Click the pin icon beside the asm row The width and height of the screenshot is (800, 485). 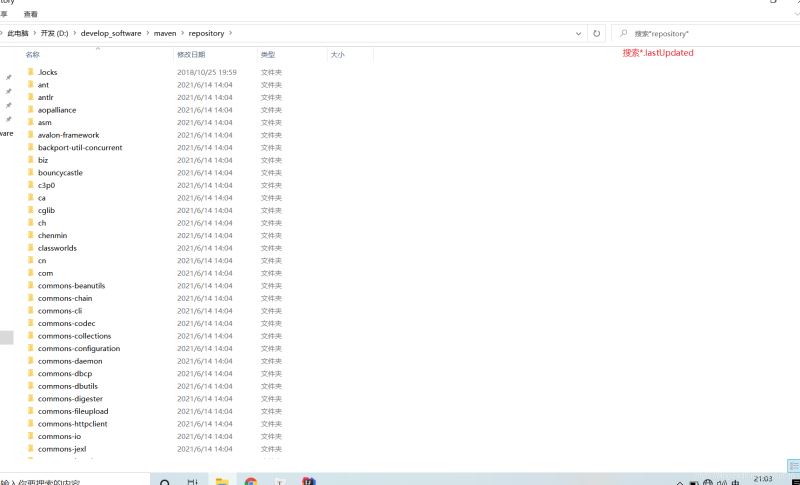pos(8,119)
